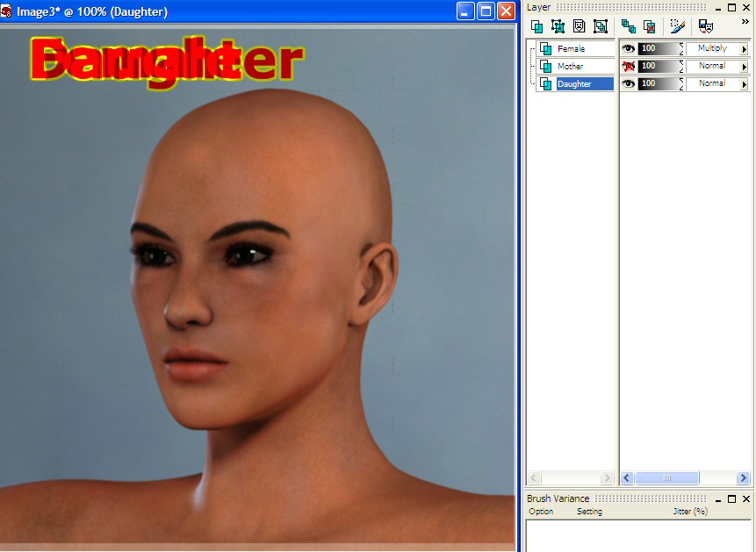Click the Layer toolbar icon showing squares with corner handles
The width and height of the screenshot is (756, 552).
point(558,26)
